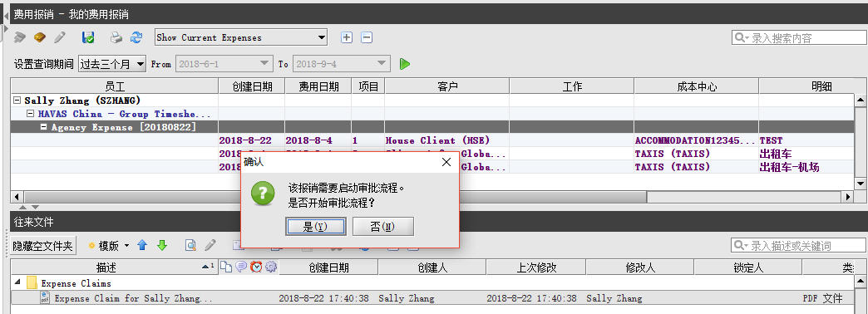Click the 2018-8-4 expense date cell
This screenshot has height=314, width=868.
[318, 140]
